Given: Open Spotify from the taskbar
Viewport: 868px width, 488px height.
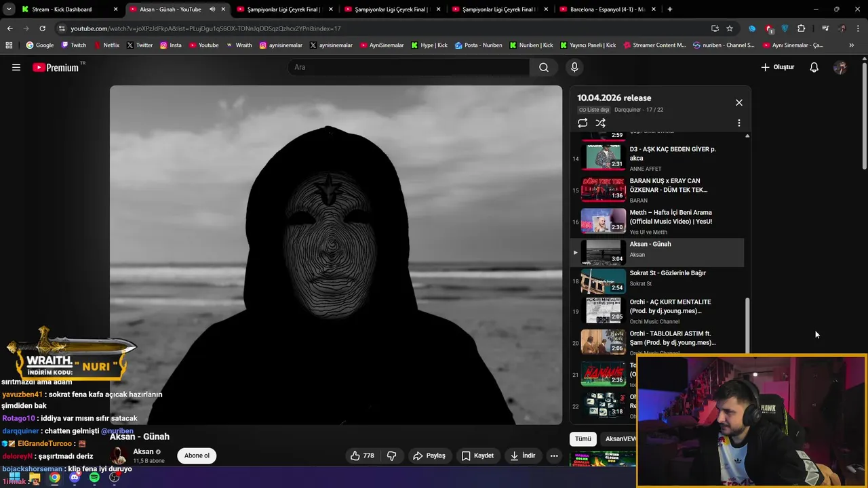Looking at the screenshot, I should coord(94,477).
